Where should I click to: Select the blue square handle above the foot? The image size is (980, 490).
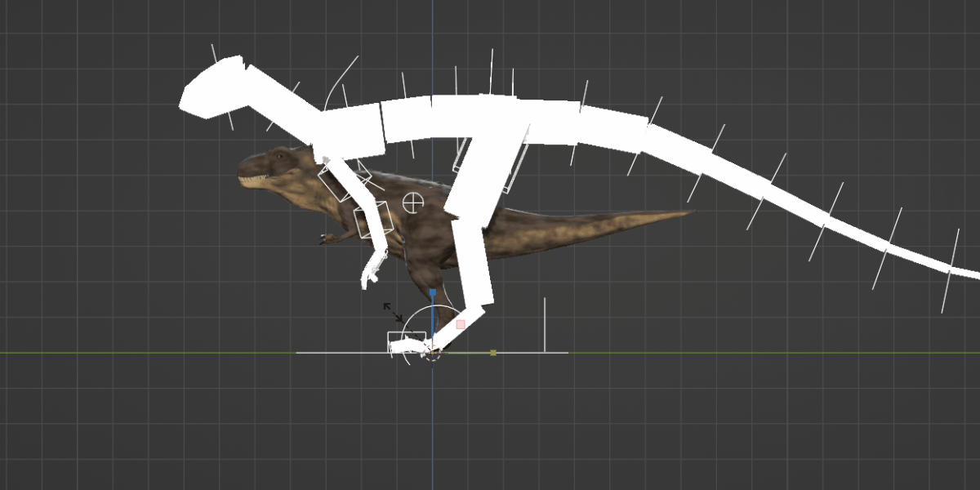[433, 292]
